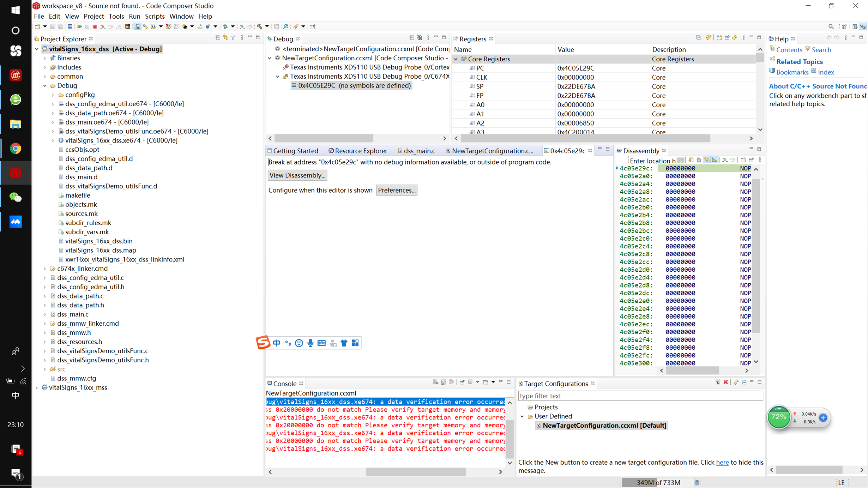Expand the configPkg folder
Screen dimensions: 868x488
point(53,95)
